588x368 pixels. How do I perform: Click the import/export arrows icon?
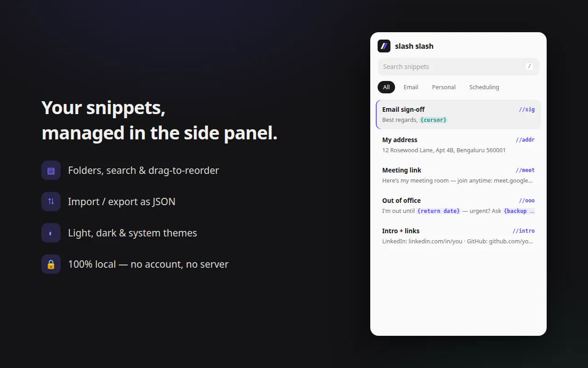click(51, 201)
